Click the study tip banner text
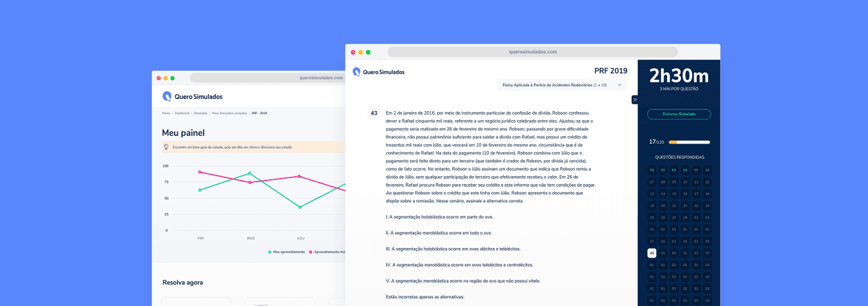 (233, 147)
